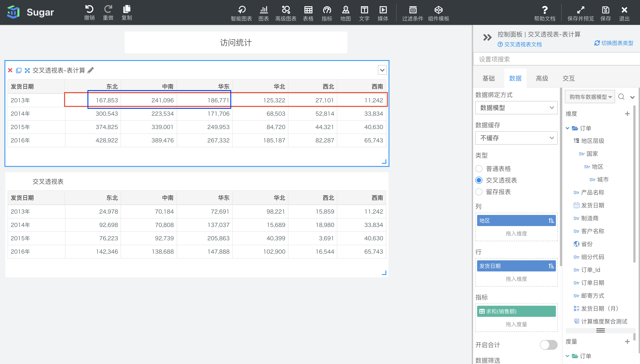Screen dimensions: 640x364
Task: Open the component template (组件模板) tool
Action: 439,13
